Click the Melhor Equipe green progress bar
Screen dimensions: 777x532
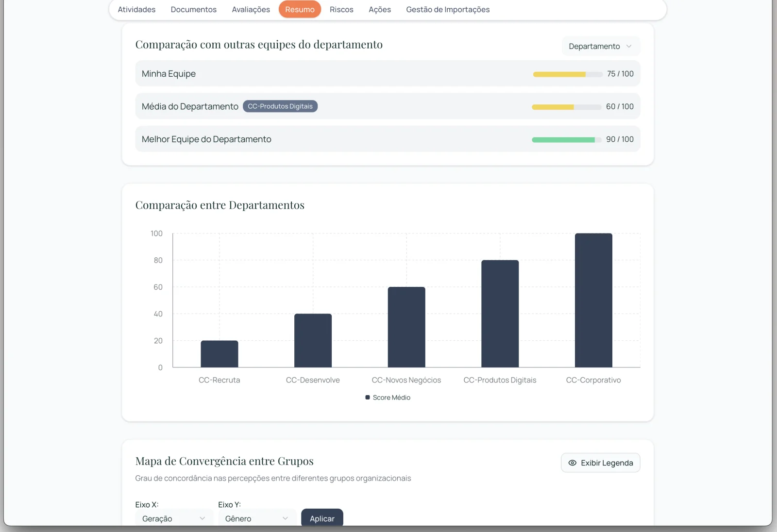[567, 140]
